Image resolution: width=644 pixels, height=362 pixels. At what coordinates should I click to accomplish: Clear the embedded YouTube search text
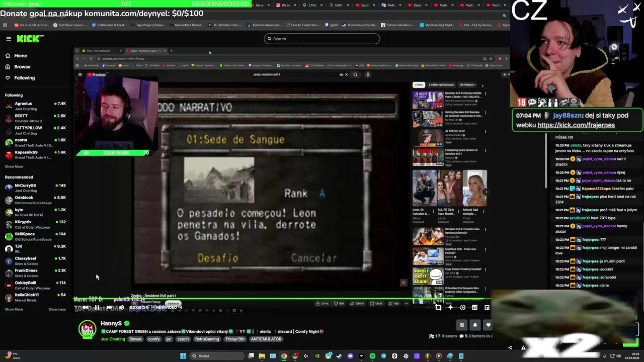[x=346, y=74]
